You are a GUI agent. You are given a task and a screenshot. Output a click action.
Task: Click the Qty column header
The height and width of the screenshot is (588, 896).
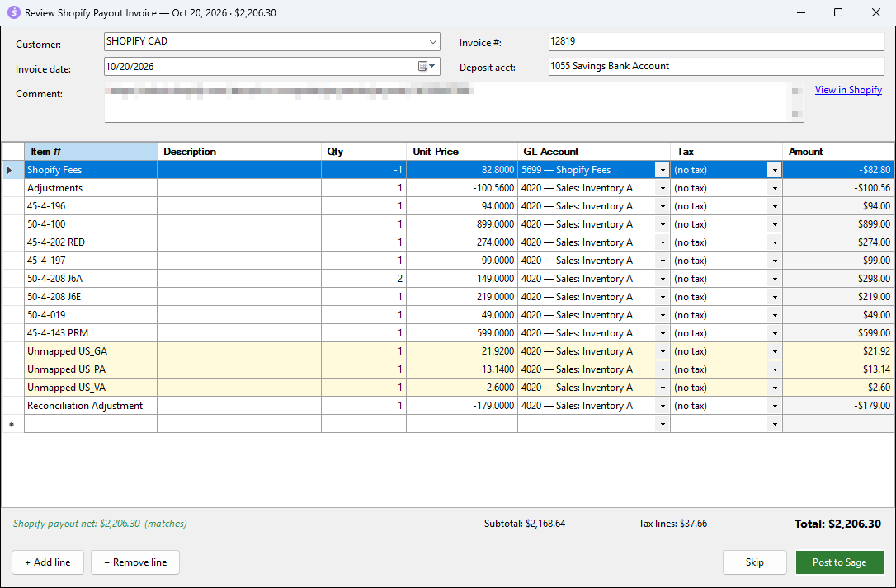click(x=363, y=152)
